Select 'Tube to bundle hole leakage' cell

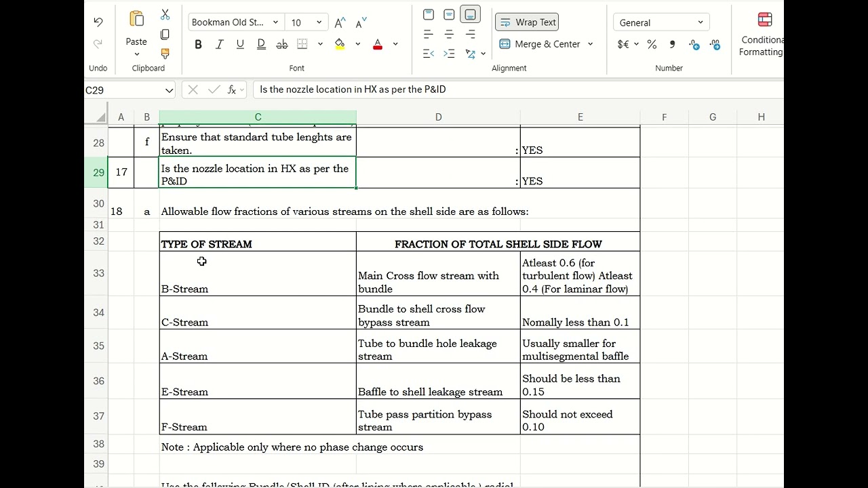[x=438, y=346]
